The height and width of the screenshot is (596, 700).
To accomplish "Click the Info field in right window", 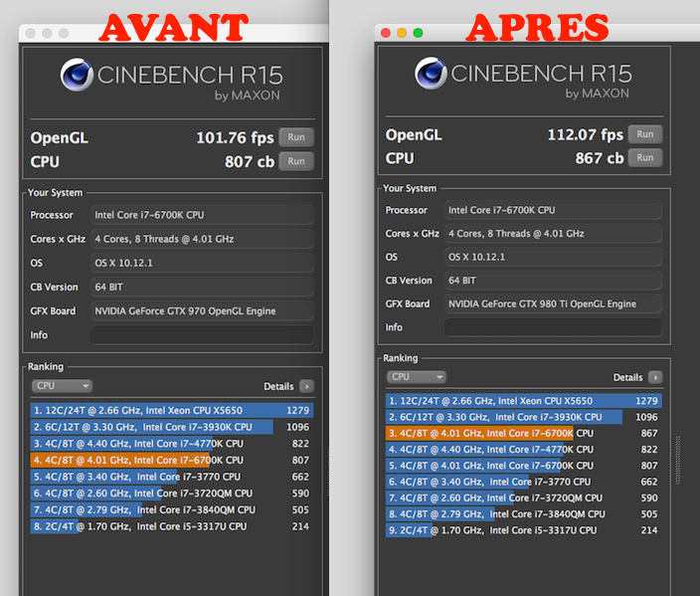I will 553,327.
